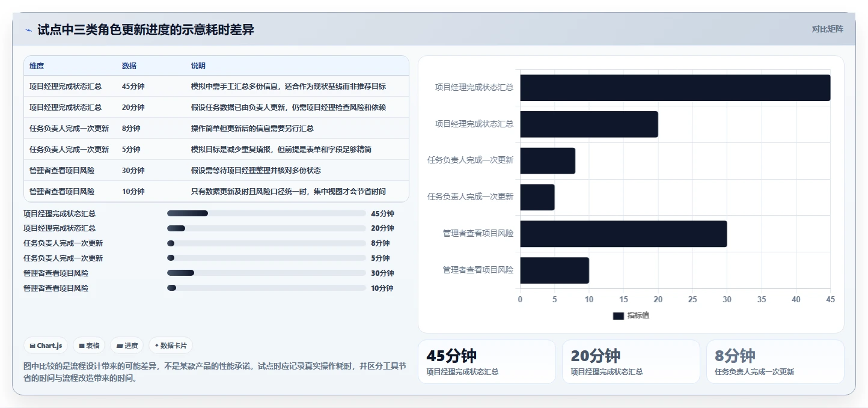This screenshot has height=408, width=868.
Task: Click the 20分钟 value beside its progress bar
Action: 382,228
